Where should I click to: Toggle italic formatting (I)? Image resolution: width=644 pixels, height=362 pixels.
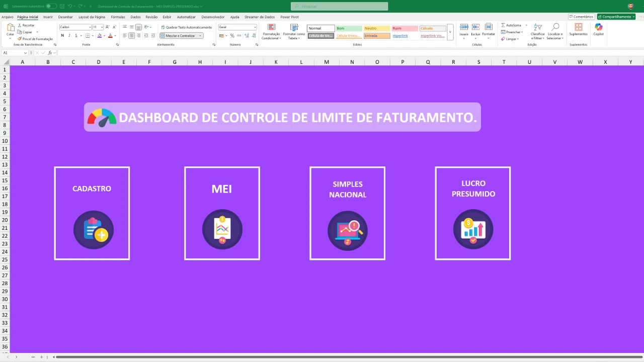click(69, 36)
